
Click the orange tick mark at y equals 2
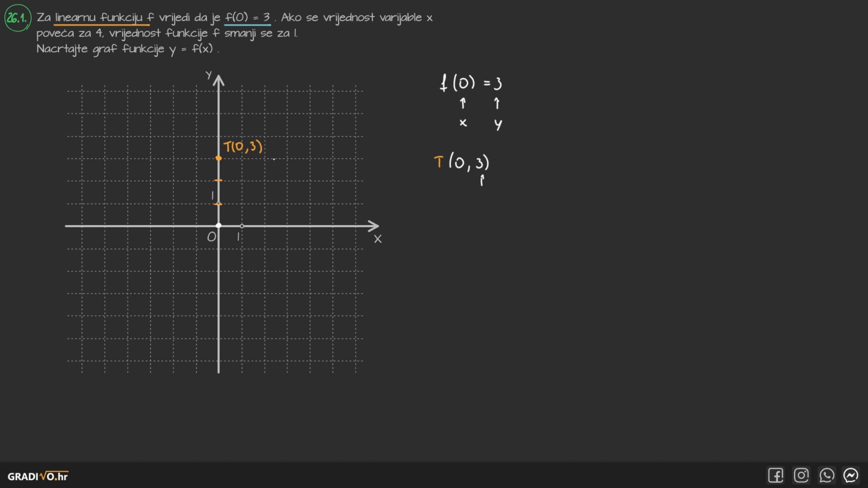(219, 181)
